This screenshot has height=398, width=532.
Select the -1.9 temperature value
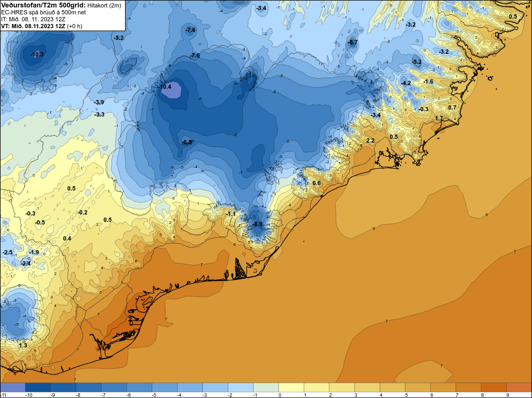[34, 252]
